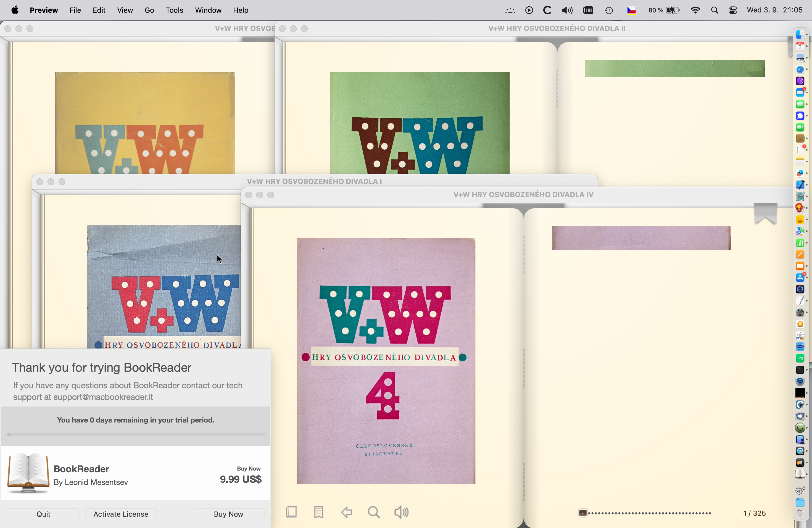
Task: Click the Spotlight search icon in the menu bar
Action: 715,10
